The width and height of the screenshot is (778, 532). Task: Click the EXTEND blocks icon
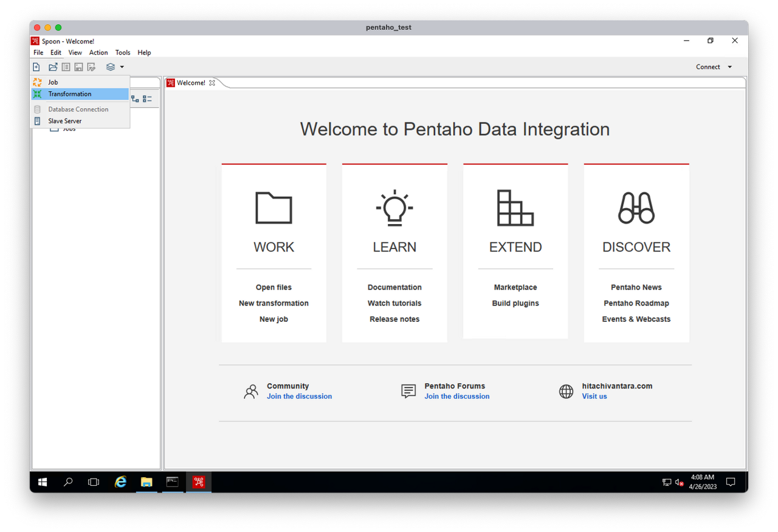click(x=515, y=208)
